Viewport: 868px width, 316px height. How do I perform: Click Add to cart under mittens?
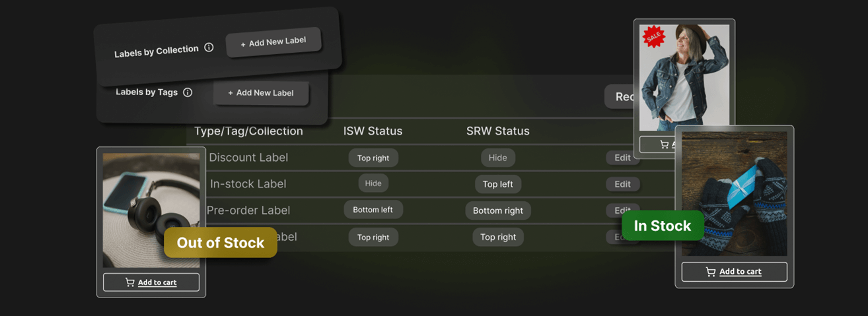point(740,272)
